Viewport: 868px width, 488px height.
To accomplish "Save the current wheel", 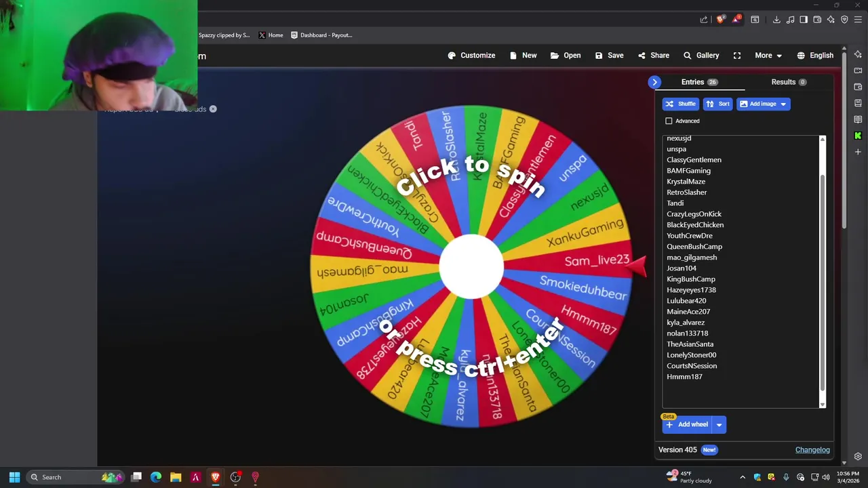I will (x=609, y=56).
